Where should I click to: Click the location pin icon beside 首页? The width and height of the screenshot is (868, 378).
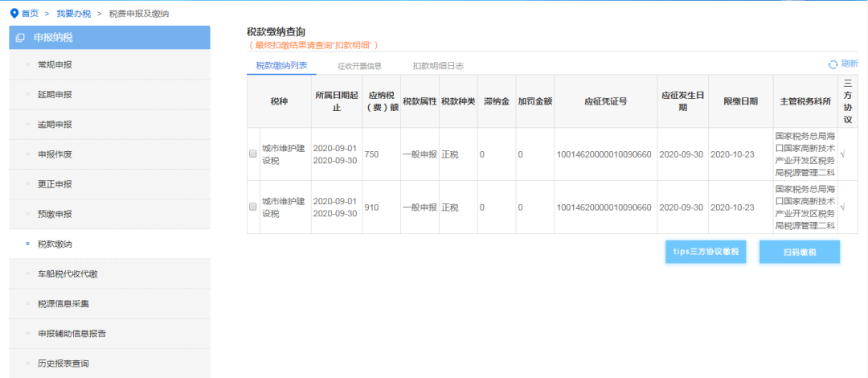(15, 14)
